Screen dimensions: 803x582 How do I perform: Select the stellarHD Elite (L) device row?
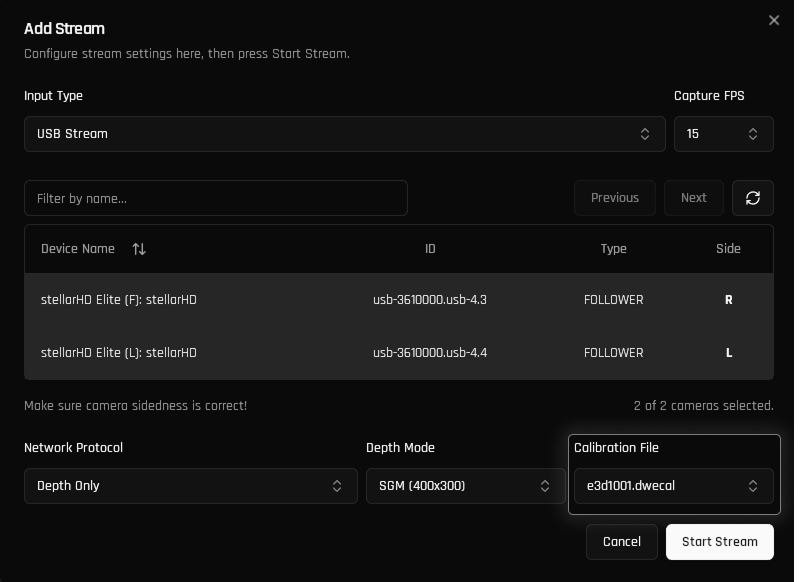click(398, 353)
